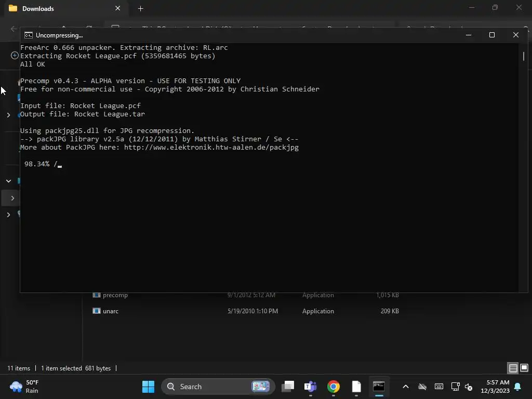Open Google Chrome from the taskbar
Viewport: 532px width, 399px height.
click(333, 387)
